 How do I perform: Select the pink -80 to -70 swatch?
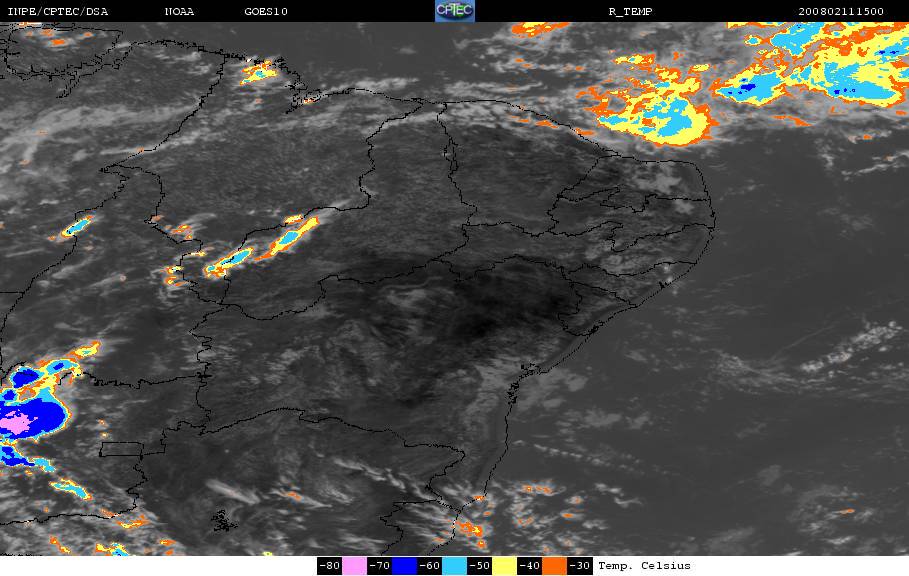pyautogui.click(x=354, y=566)
